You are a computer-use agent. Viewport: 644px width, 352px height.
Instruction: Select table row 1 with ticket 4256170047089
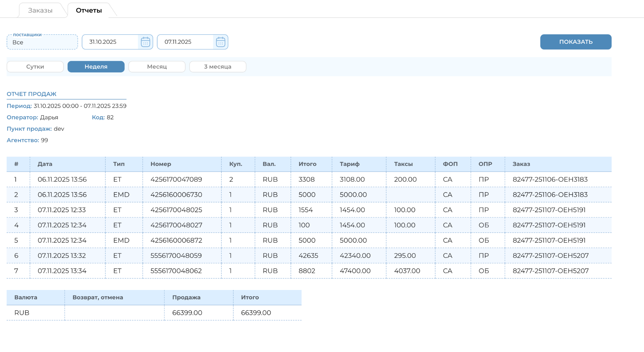point(175,179)
